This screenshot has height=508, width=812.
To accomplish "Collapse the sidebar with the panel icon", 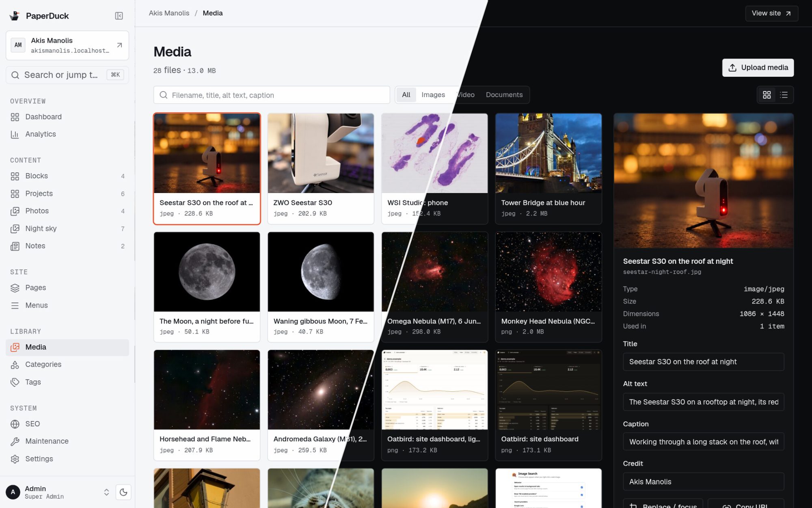I will point(119,16).
